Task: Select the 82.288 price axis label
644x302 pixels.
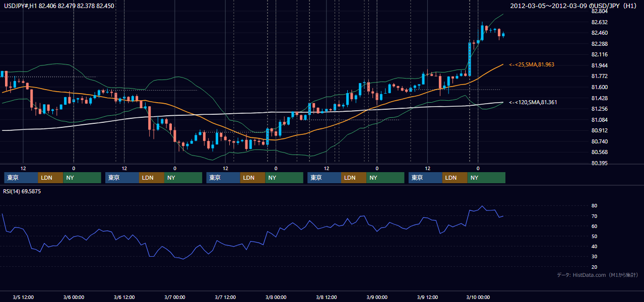Action: point(599,44)
